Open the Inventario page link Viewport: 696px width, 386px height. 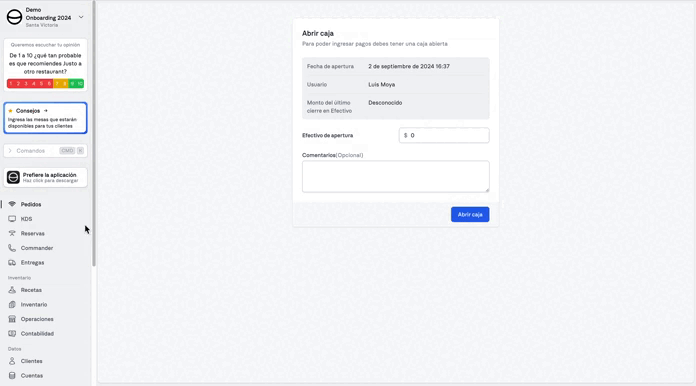pos(34,305)
